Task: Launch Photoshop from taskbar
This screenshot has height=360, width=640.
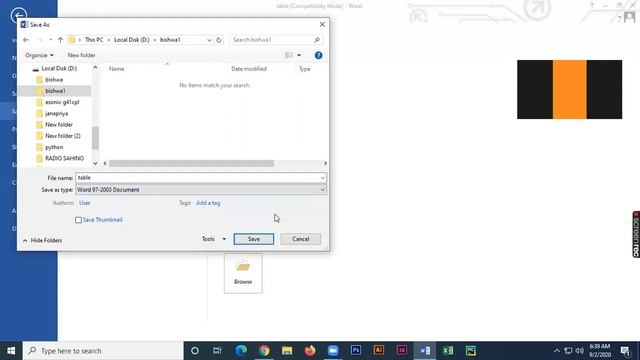Action: point(356,351)
